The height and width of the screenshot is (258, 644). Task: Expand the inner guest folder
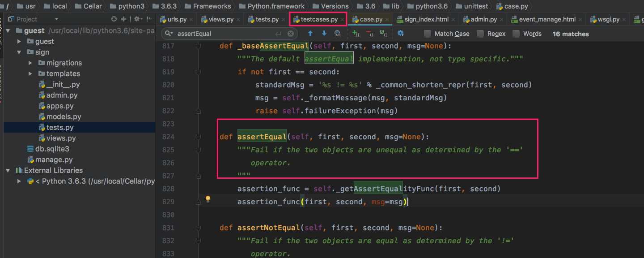click(19, 41)
